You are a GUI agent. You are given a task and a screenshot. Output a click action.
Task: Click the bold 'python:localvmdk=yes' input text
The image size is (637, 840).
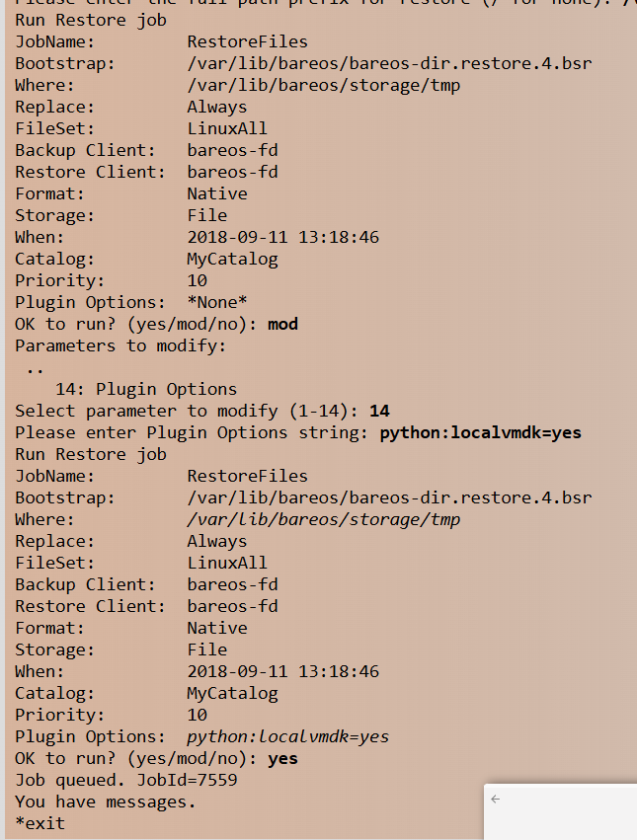(481, 432)
